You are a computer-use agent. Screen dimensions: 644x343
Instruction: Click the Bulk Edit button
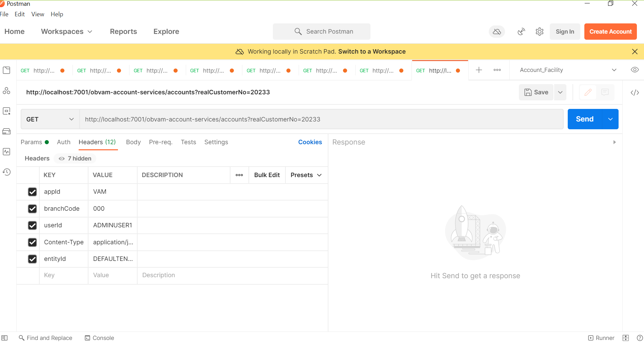(x=267, y=175)
